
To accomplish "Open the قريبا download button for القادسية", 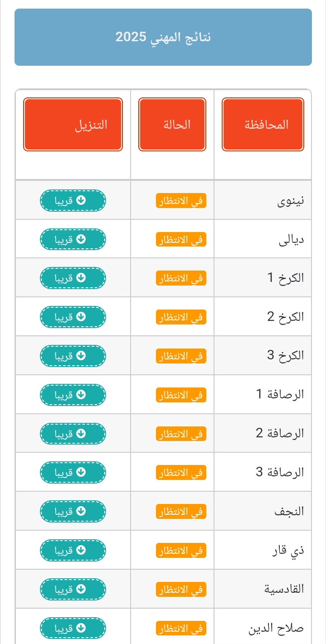I will point(73,589).
